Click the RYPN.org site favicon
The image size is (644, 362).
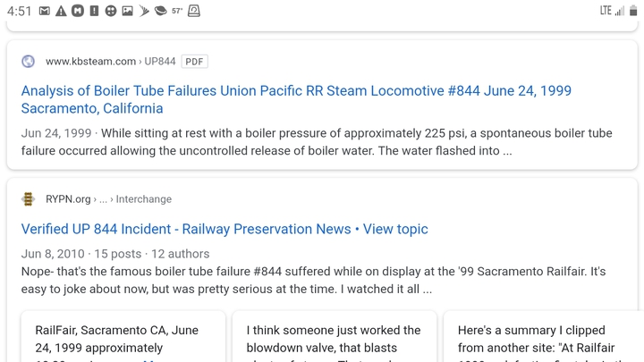point(28,199)
